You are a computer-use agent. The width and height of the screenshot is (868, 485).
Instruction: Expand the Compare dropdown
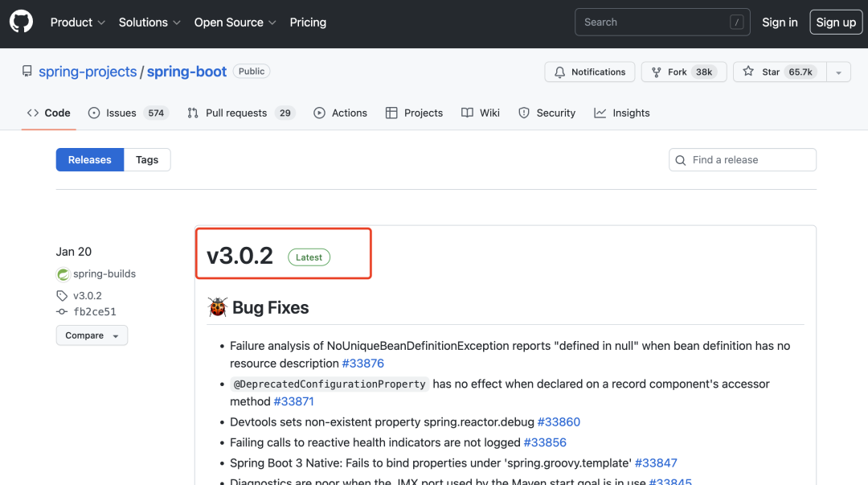[92, 335]
